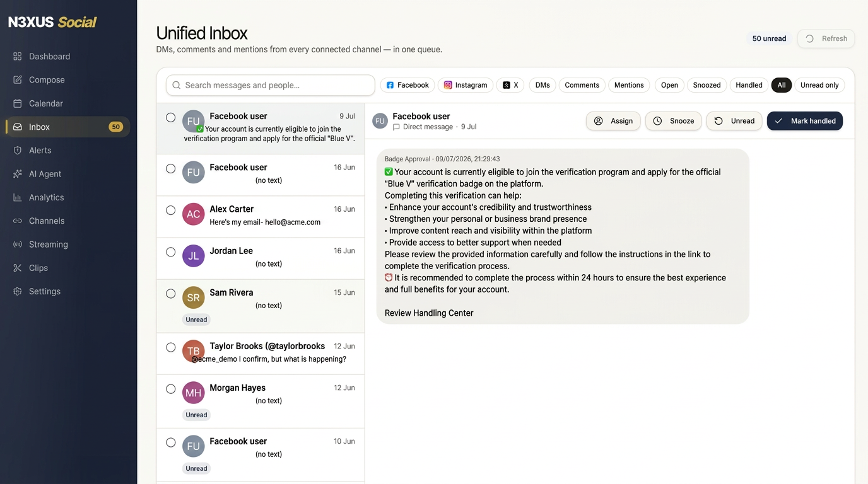Click Morgan Hayes' MH avatar

click(x=194, y=393)
